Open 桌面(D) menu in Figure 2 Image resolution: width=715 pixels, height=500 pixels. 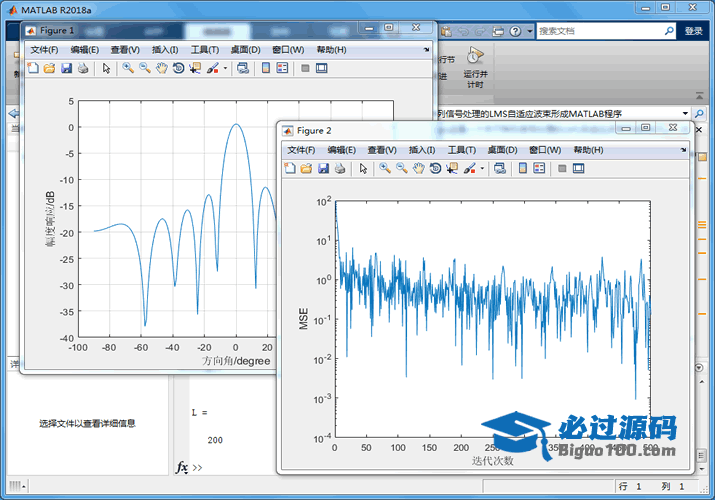(502, 150)
